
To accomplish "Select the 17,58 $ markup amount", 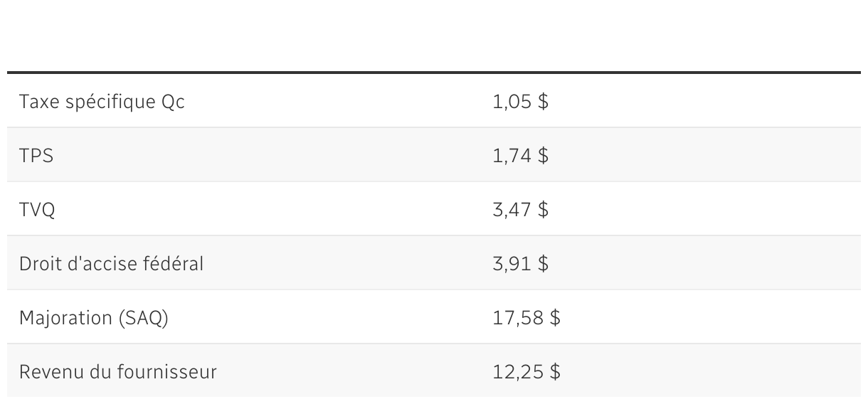I will point(526,318).
